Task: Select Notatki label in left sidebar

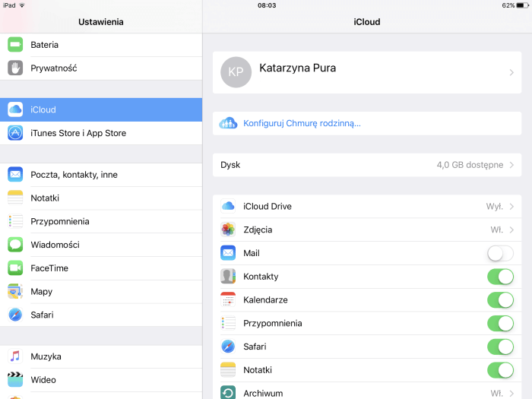Action: pyautogui.click(x=45, y=198)
